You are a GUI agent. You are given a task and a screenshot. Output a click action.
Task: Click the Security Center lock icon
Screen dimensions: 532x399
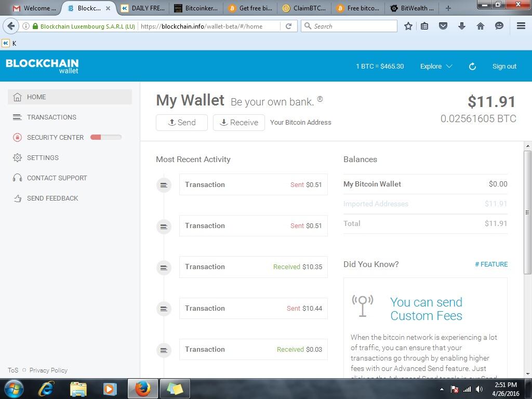click(x=17, y=138)
